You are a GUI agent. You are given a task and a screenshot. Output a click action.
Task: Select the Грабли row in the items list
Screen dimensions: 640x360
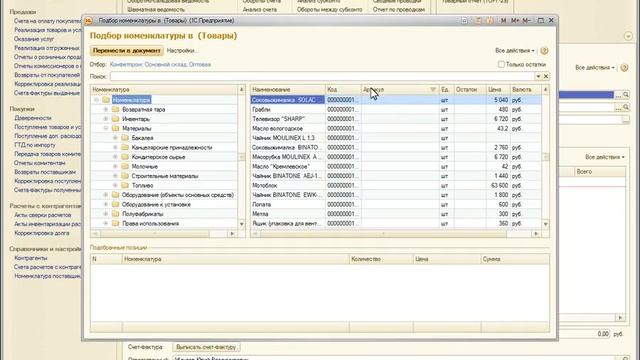point(396,109)
